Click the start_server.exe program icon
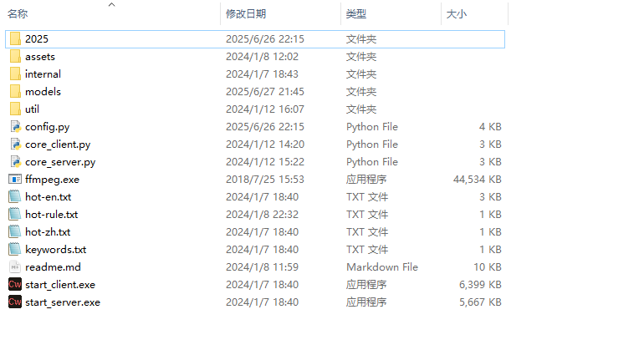 click(x=15, y=302)
